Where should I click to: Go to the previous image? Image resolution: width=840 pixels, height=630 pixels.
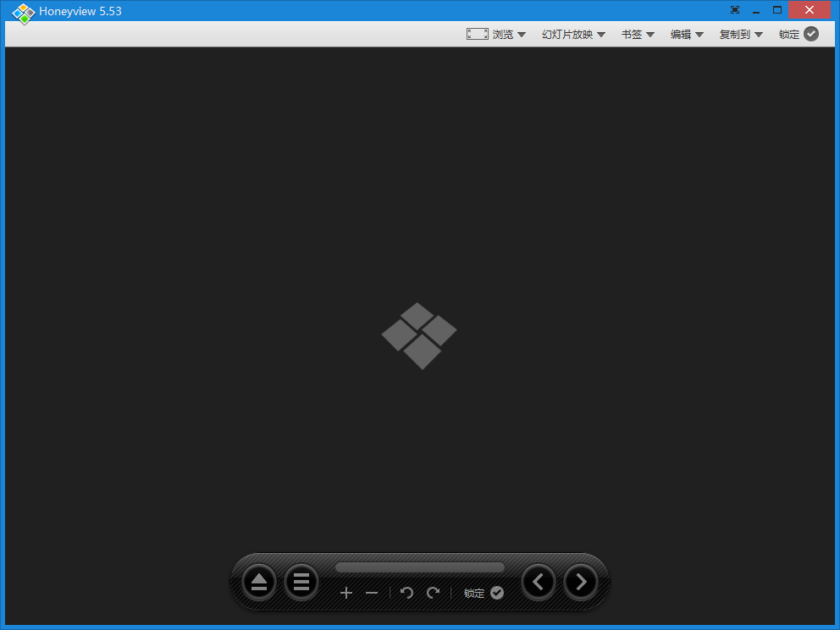(x=539, y=582)
